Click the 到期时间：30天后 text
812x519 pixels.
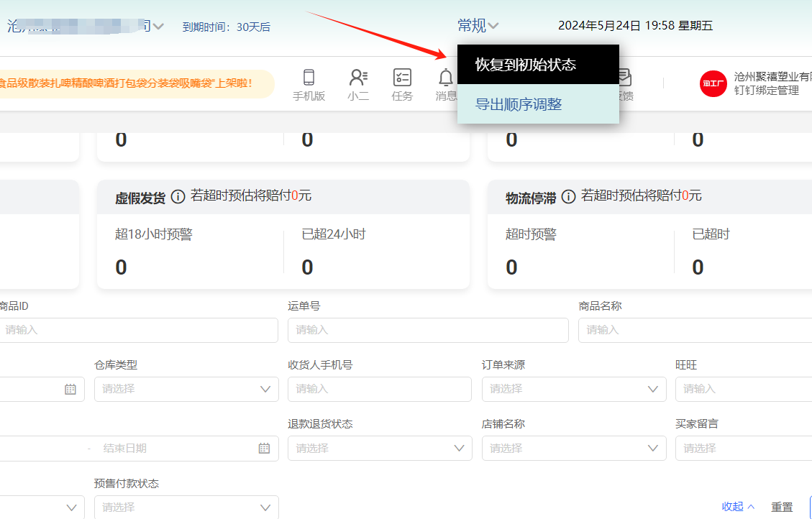(227, 27)
